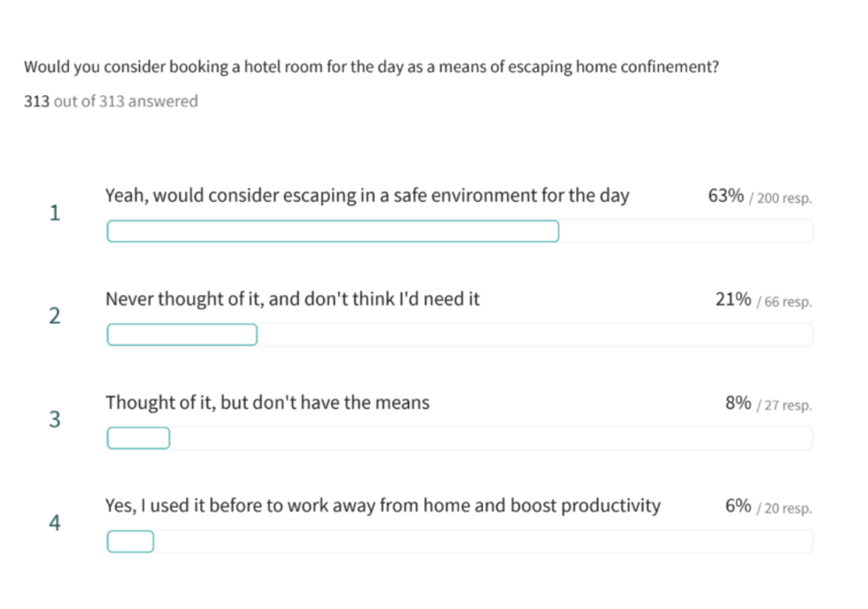
Task: Select answer "Never thought of it, and don't think I'd need it"
Action: [293, 299]
